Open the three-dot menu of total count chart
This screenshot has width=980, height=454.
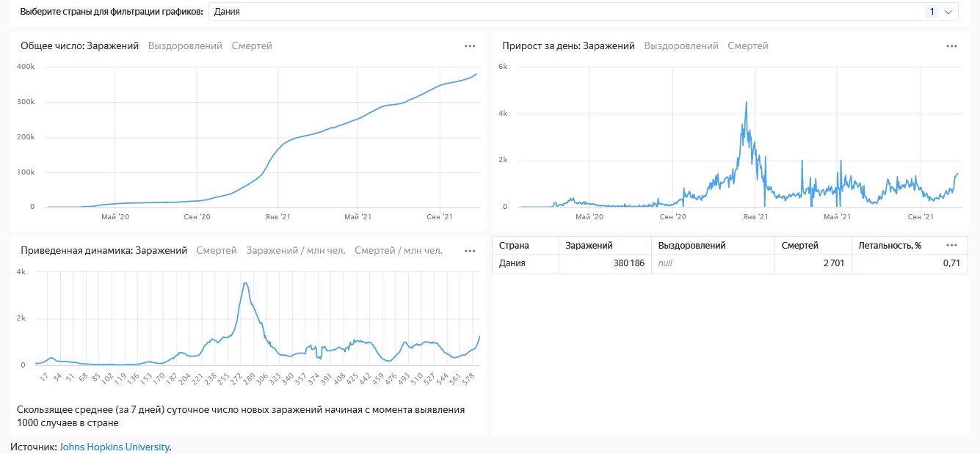point(470,46)
